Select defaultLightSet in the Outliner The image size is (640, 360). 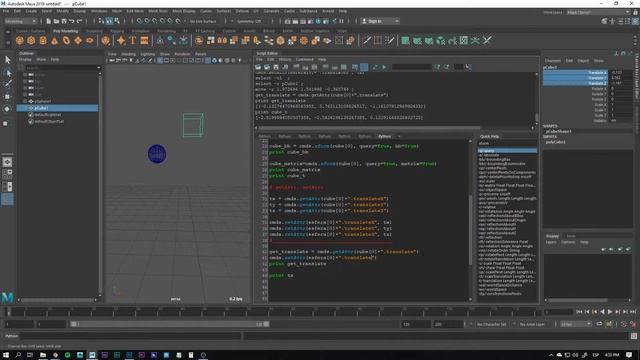click(x=48, y=115)
